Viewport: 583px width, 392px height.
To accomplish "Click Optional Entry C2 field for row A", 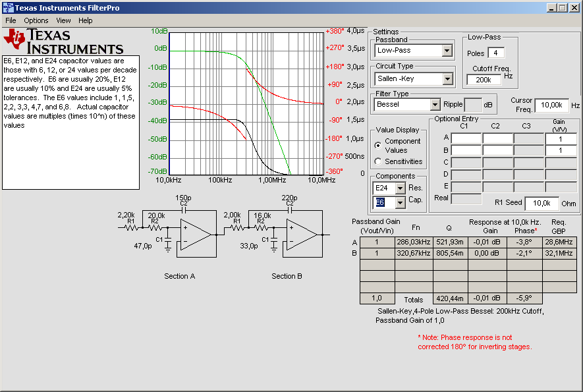I will point(498,139).
